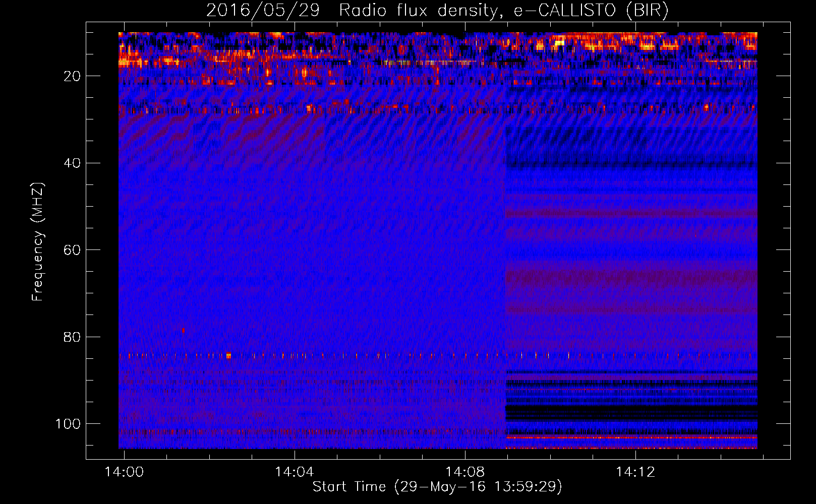Click the "100" frequency tick label

(68, 424)
